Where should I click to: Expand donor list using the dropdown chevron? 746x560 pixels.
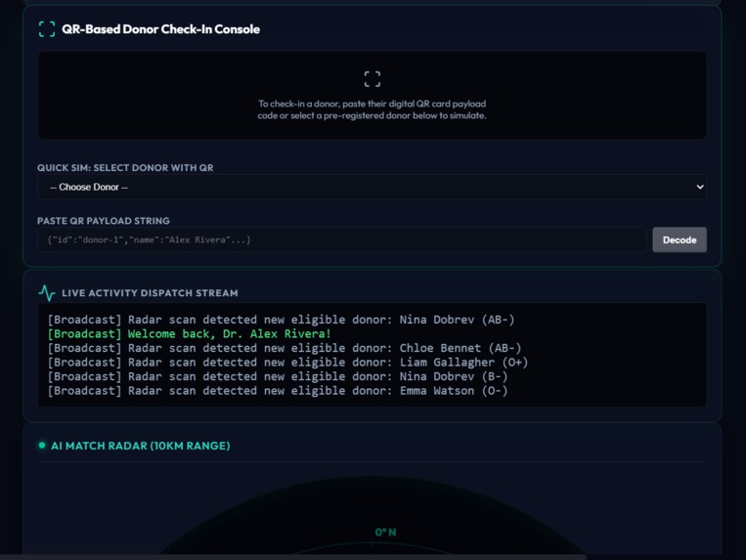[x=700, y=187]
